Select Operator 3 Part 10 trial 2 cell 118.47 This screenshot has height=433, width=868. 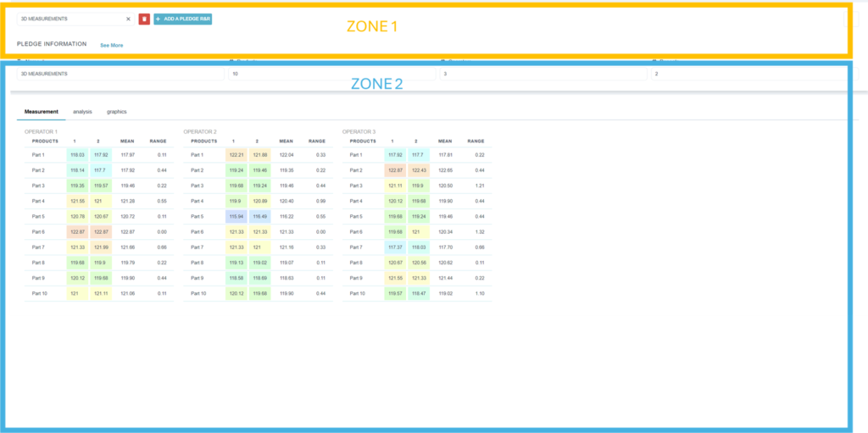[x=419, y=294]
